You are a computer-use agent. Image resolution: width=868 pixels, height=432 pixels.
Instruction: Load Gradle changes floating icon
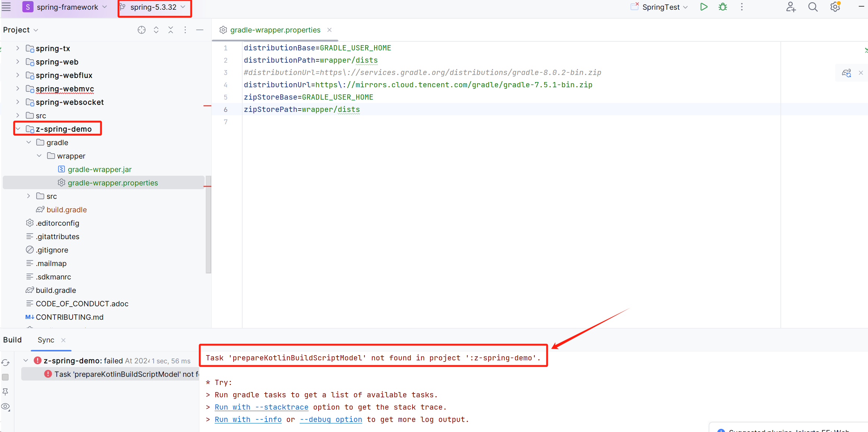[x=846, y=73]
